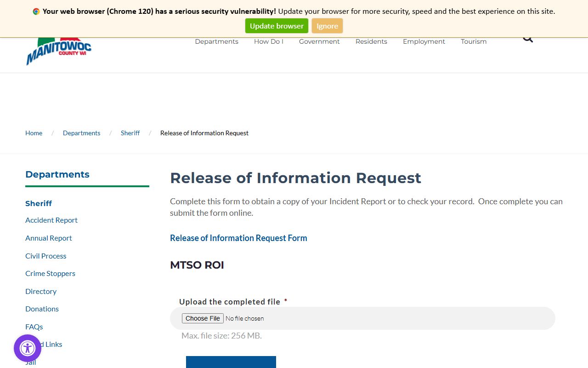Viewport: 588px width, 368px height.
Task: Open the Employment navigation menu
Action: click(424, 41)
